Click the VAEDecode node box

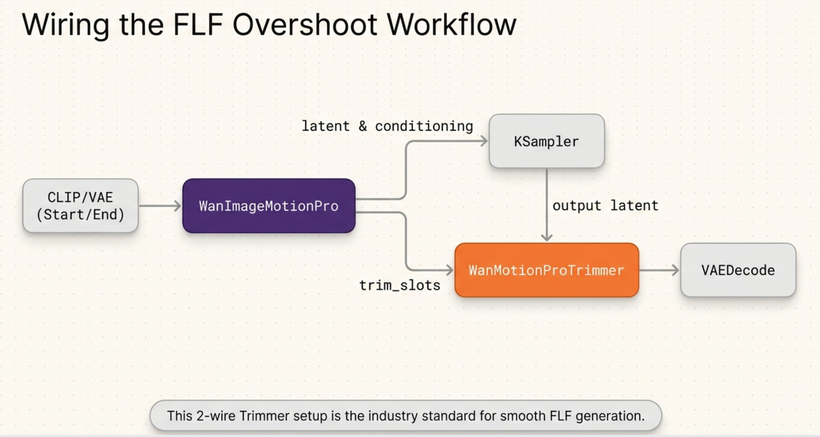point(738,270)
